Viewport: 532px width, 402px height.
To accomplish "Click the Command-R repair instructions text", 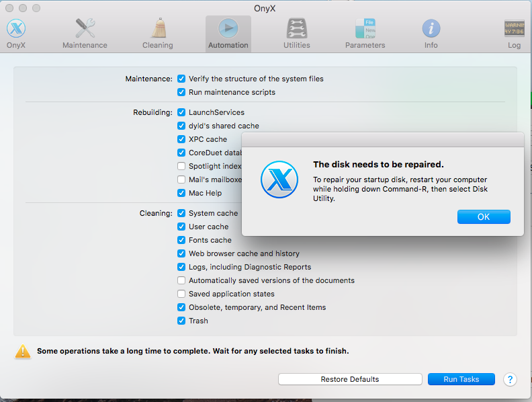I will (x=400, y=189).
